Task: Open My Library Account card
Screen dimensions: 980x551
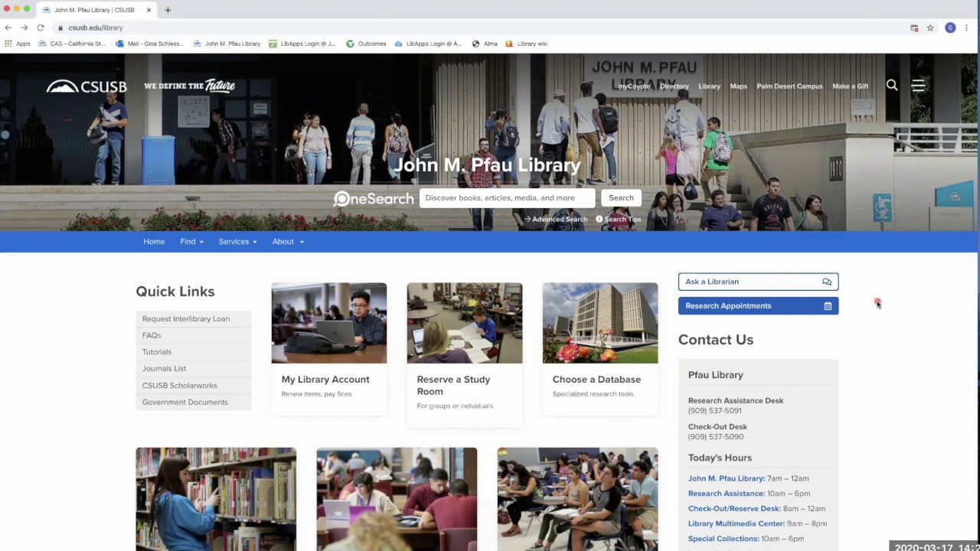Action: 329,349
